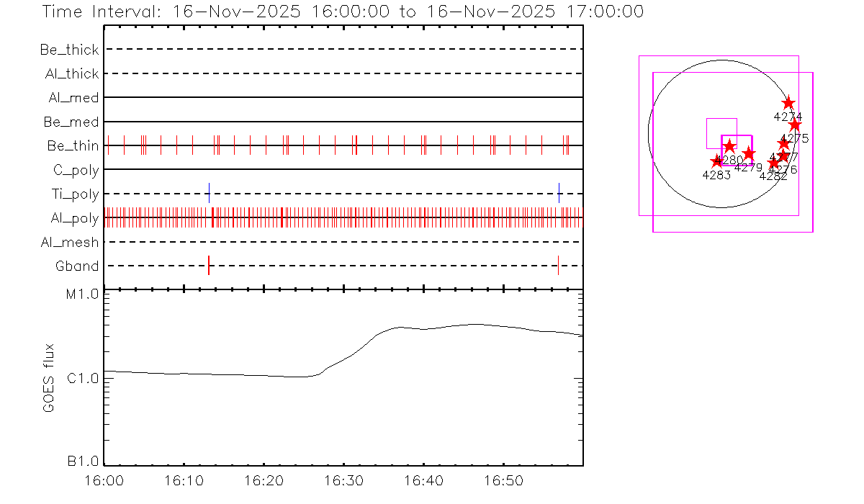Select the red Gband marker near 16:13
The height and width of the screenshot is (504, 864).
209,266
